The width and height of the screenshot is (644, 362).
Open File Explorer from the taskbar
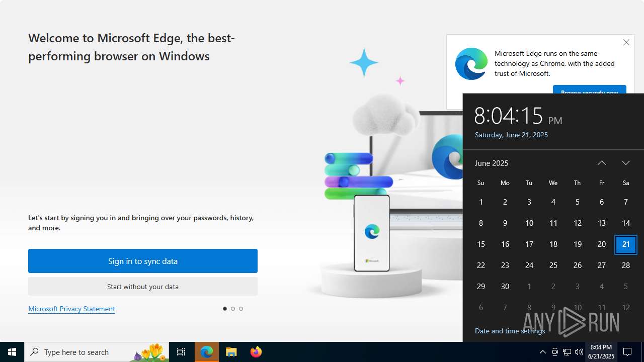coord(231,352)
